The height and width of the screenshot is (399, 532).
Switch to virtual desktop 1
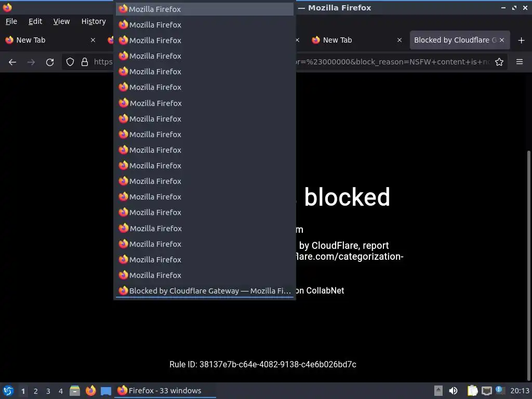pyautogui.click(x=23, y=391)
